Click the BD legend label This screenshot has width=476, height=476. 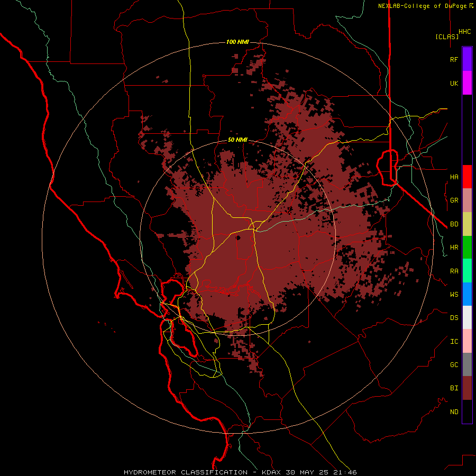coord(454,224)
